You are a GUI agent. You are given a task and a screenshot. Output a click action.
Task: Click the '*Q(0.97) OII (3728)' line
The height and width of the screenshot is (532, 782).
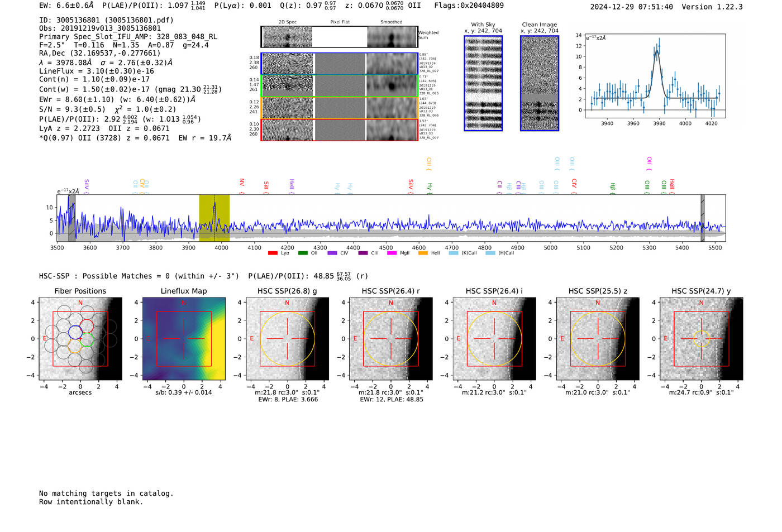135,138
